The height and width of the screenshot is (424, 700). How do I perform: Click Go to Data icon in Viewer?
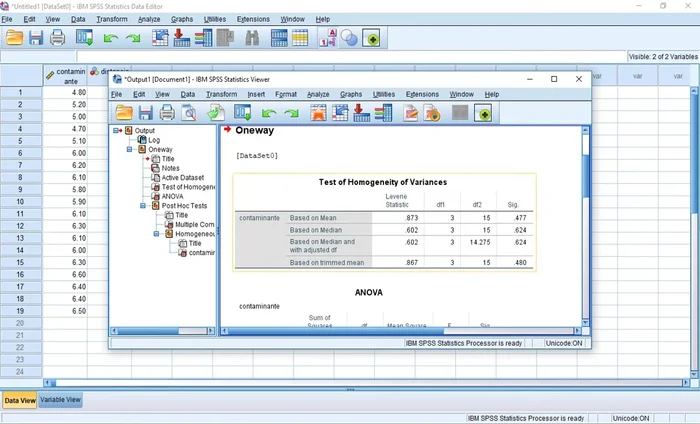(x=320, y=113)
